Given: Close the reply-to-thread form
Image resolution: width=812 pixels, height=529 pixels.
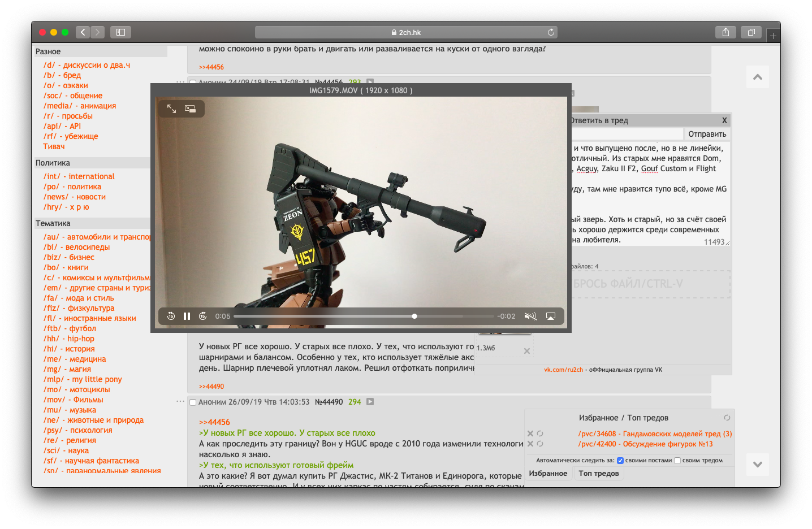Looking at the screenshot, I should pos(724,120).
